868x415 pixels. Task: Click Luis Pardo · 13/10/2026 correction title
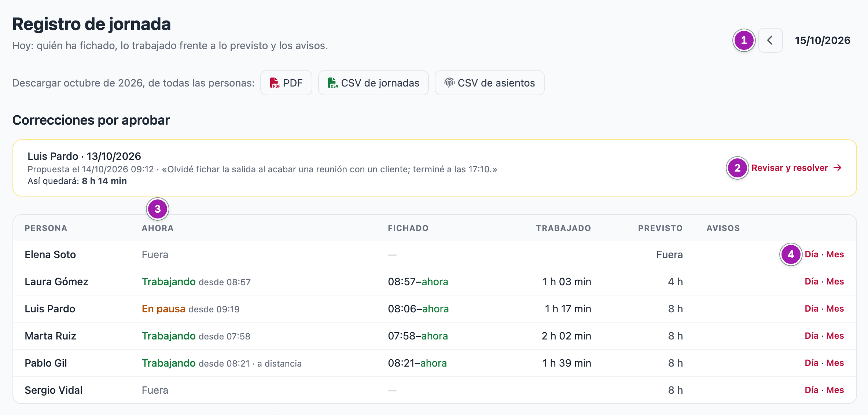coord(84,156)
